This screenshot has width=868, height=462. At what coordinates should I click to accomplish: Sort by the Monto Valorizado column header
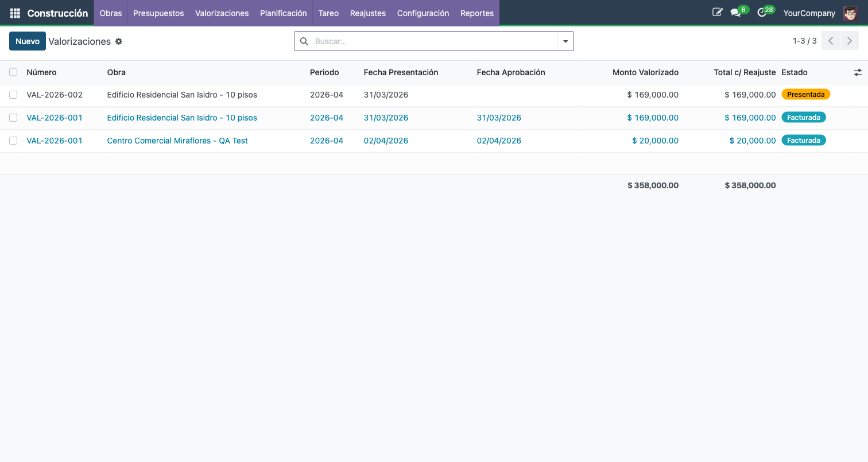[x=645, y=72]
